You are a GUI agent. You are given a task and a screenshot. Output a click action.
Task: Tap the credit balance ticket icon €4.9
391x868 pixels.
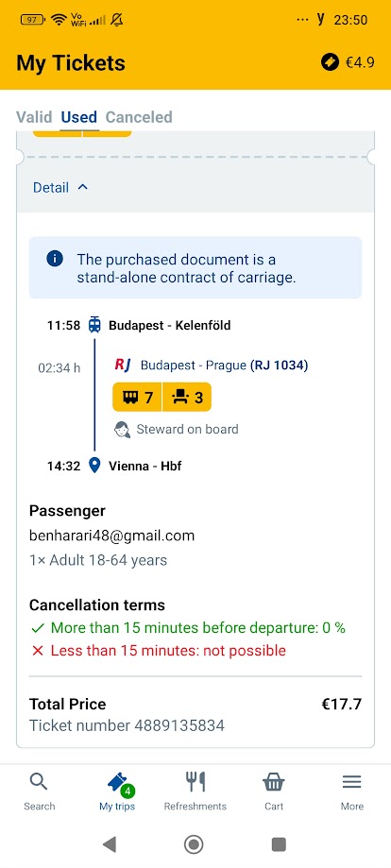[x=330, y=62]
